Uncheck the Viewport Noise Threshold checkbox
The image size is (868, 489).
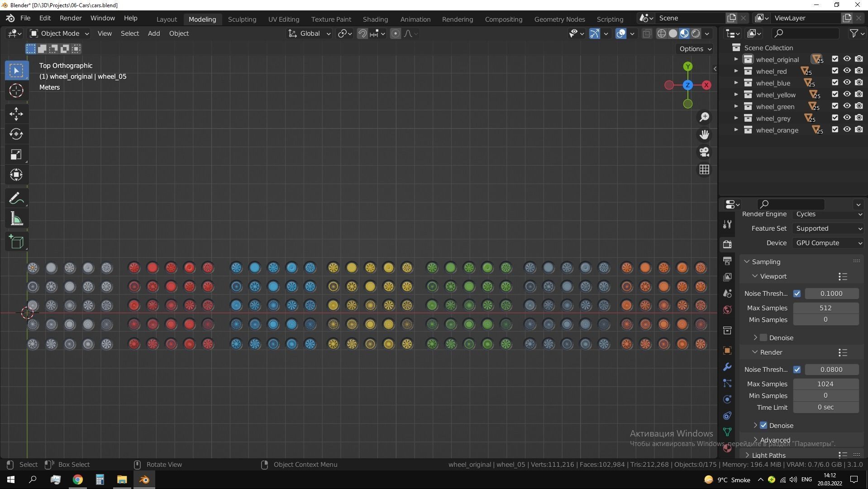[x=797, y=294]
